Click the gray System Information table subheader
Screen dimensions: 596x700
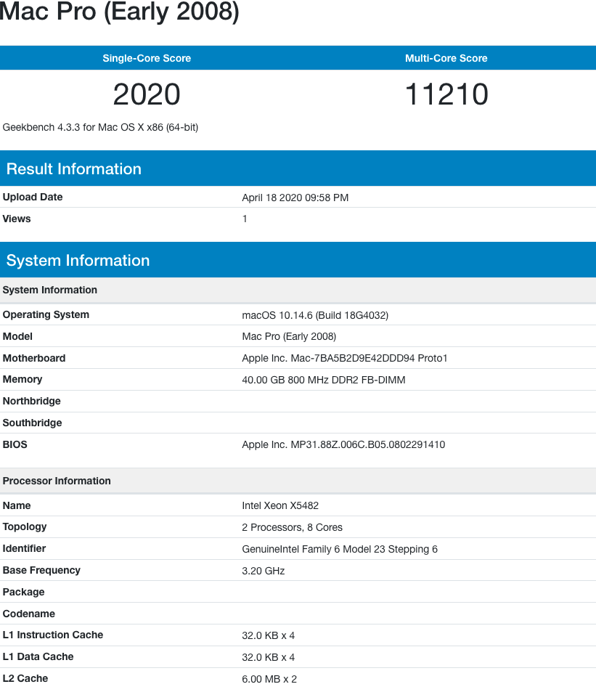click(x=298, y=290)
